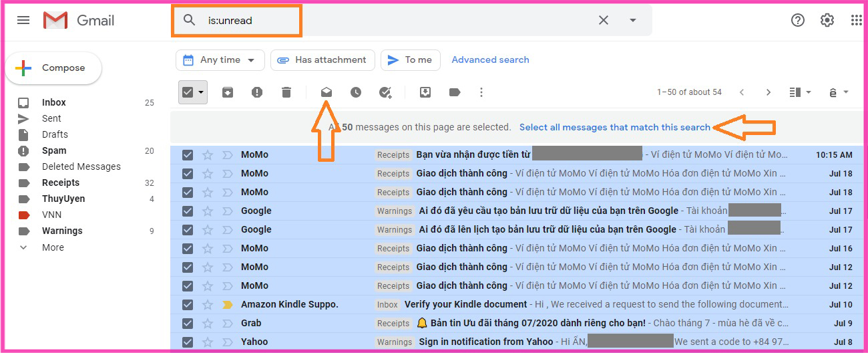
Task: Open Deleted Messages label
Action: [x=81, y=166]
